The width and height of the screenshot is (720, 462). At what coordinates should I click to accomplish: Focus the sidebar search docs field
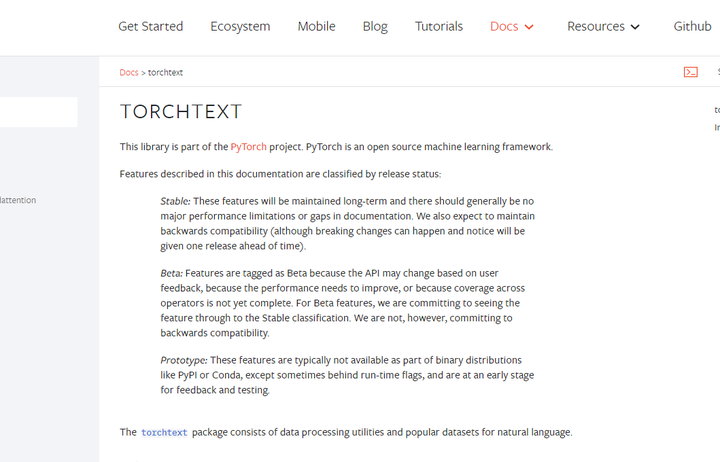(38, 112)
